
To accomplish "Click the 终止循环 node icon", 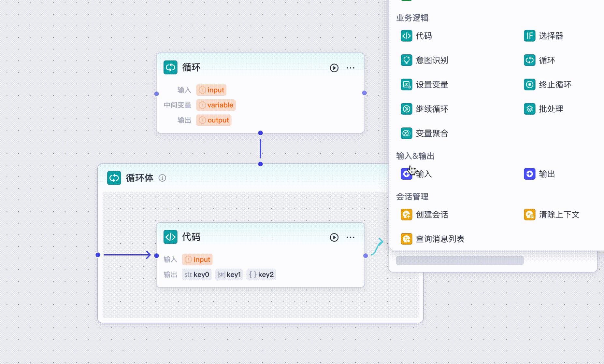I will click(x=529, y=85).
